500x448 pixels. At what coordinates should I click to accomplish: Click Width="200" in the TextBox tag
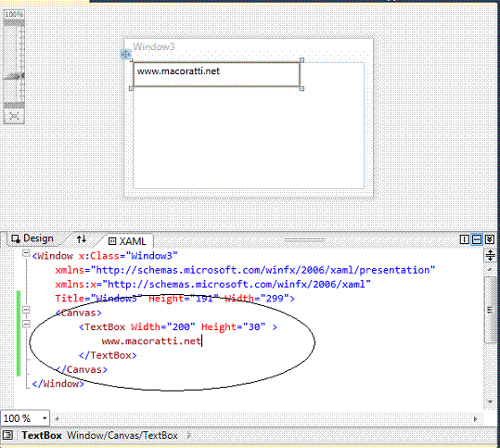pyautogui.click(x=162, y=326)
